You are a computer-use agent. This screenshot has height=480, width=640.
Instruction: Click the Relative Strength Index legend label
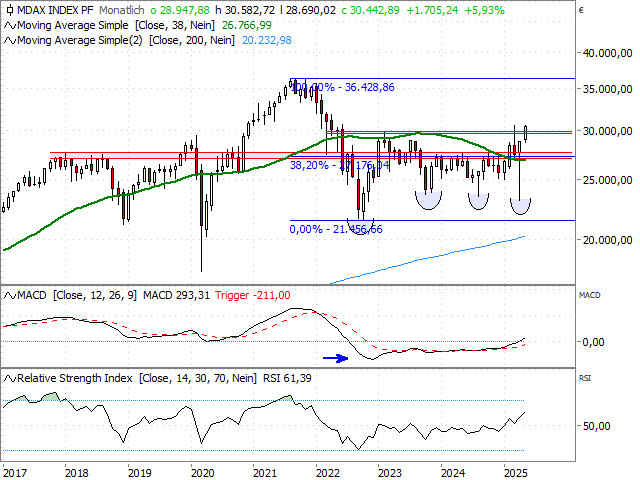(137, 378)
